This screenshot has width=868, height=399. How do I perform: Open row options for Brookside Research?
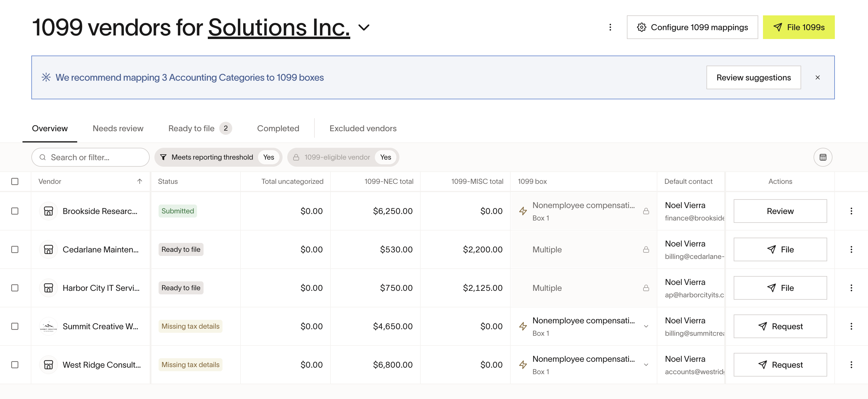(851, 211)
